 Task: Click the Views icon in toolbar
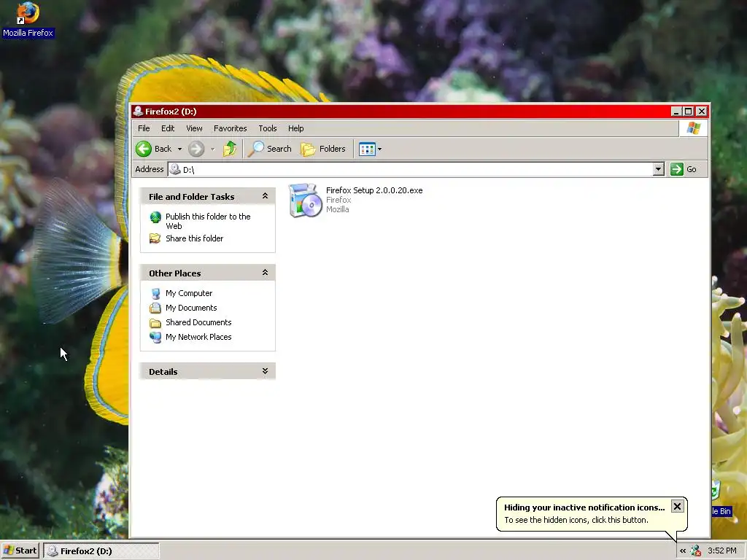pyautogui.click(x=367, y=149)
